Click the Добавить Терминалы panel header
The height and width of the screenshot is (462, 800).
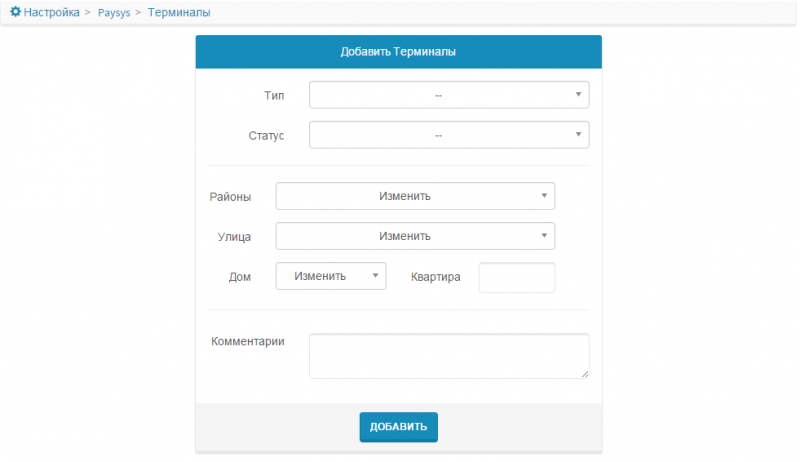(398, 52)
